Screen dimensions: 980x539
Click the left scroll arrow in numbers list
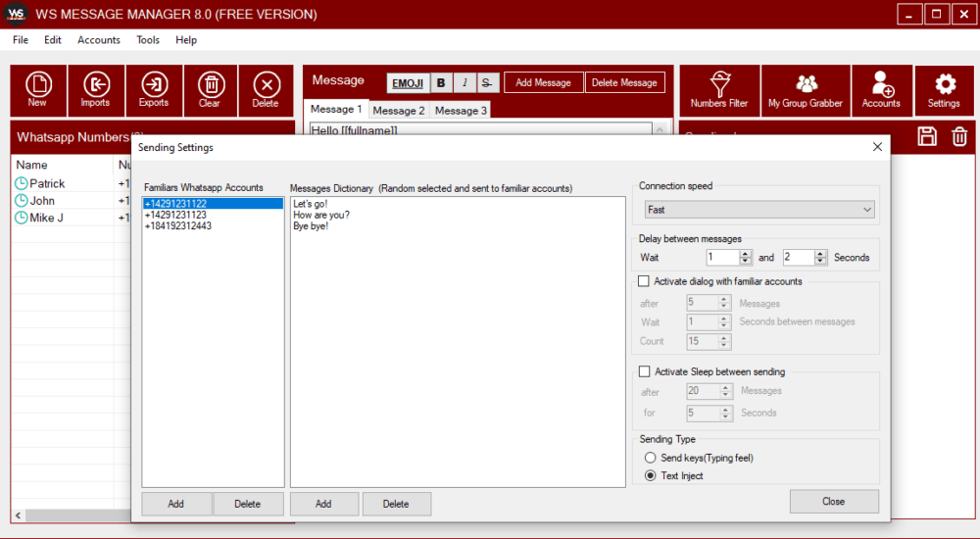point(18,515)
